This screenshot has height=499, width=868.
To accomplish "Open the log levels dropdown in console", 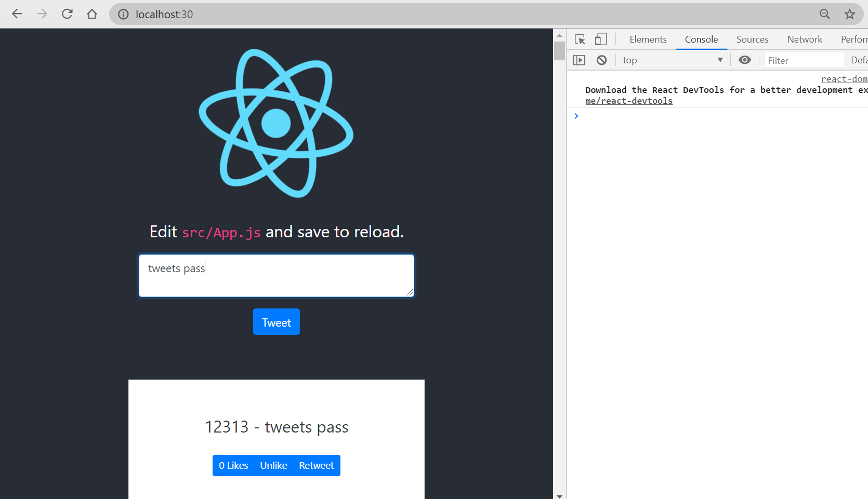I will [859, 60].
